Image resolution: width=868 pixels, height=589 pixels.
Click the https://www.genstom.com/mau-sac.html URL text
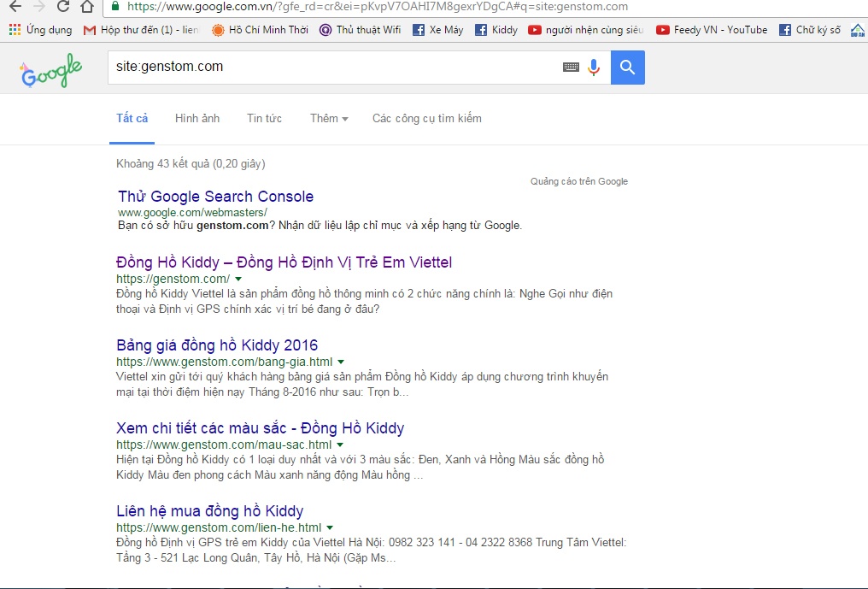(224, 445)
